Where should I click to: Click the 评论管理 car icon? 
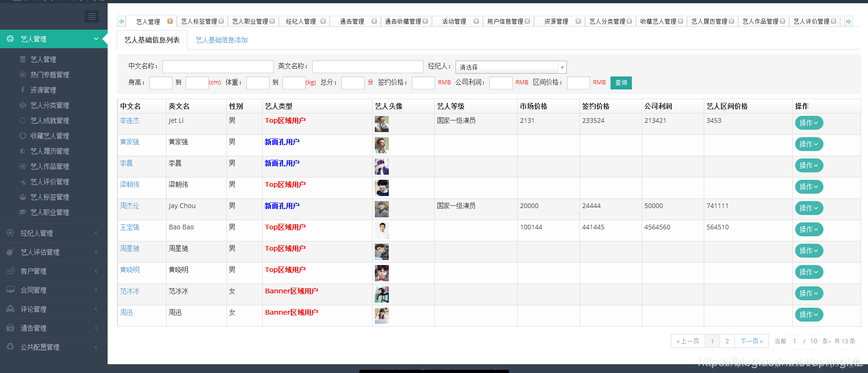click(x=10, y=309)
